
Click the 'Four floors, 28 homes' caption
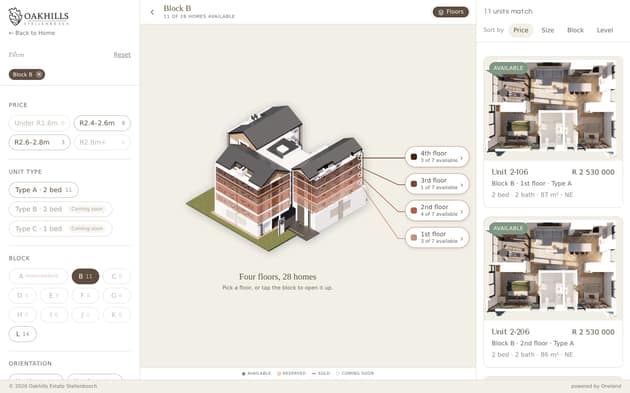[x=278, y=277]
